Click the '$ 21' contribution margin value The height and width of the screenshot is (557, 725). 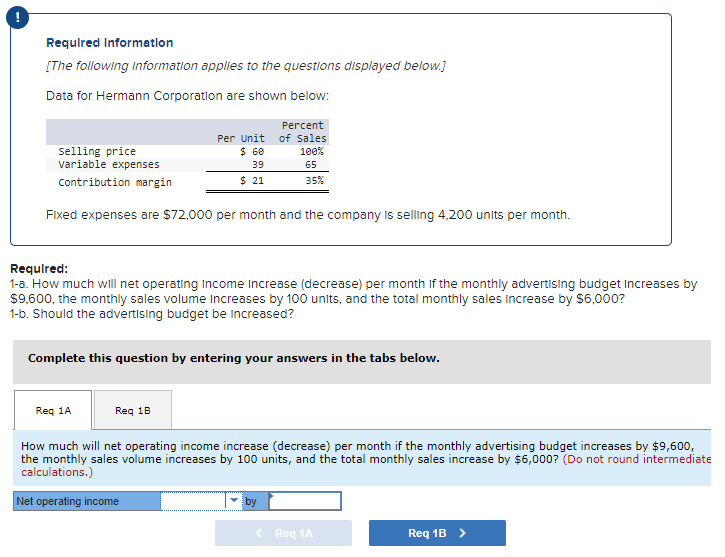252,181
